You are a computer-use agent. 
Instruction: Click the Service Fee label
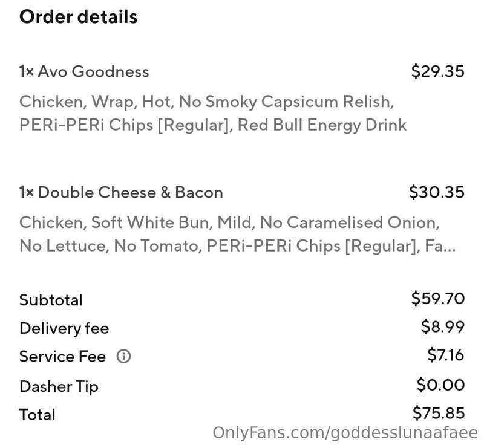pos(63,356)
